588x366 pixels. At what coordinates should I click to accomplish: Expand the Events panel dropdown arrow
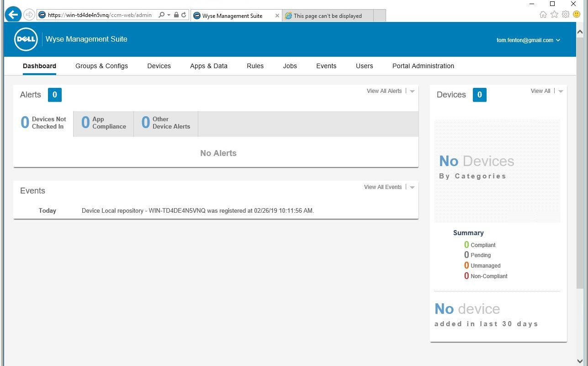[412, 188]
